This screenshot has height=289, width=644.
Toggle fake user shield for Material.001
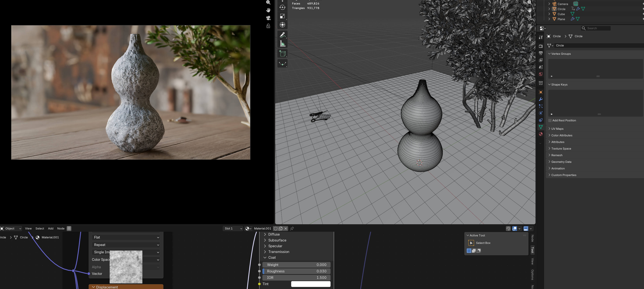(276, 228)
